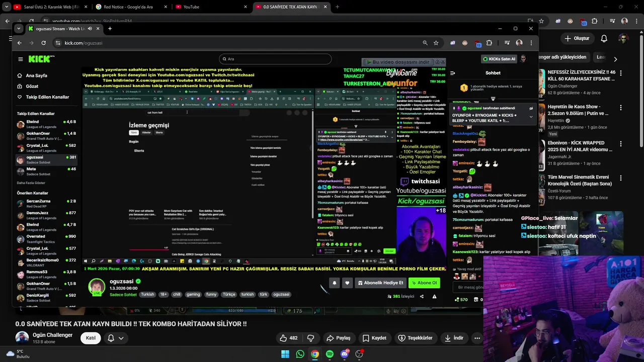This screenshot has width=644, height=362.
Task: Open options for Tüm Marvel Sinematik Evreni video
Action: (x=620, y=178)
